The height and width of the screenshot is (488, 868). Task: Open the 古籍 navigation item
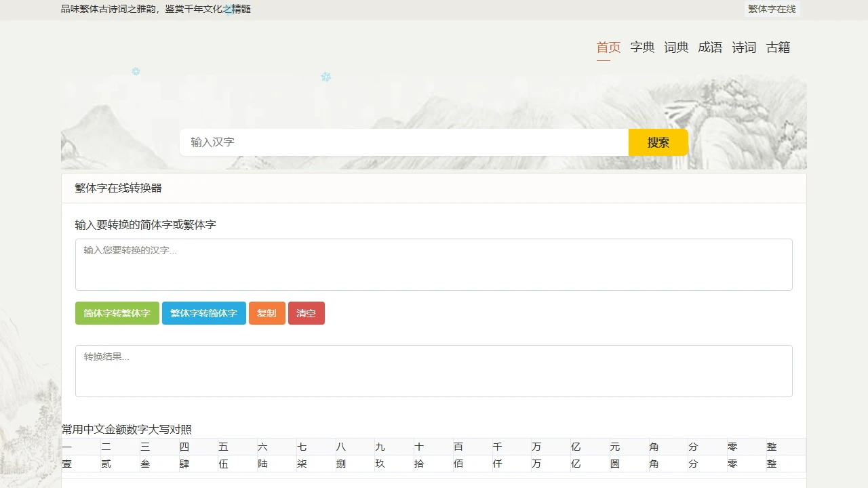[778, 47]
